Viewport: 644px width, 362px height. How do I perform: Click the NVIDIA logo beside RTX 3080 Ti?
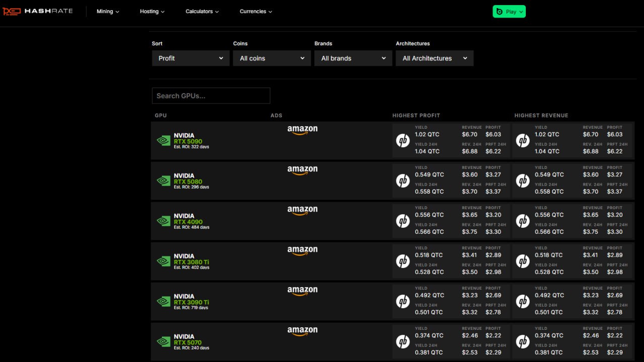coord(164,261)
